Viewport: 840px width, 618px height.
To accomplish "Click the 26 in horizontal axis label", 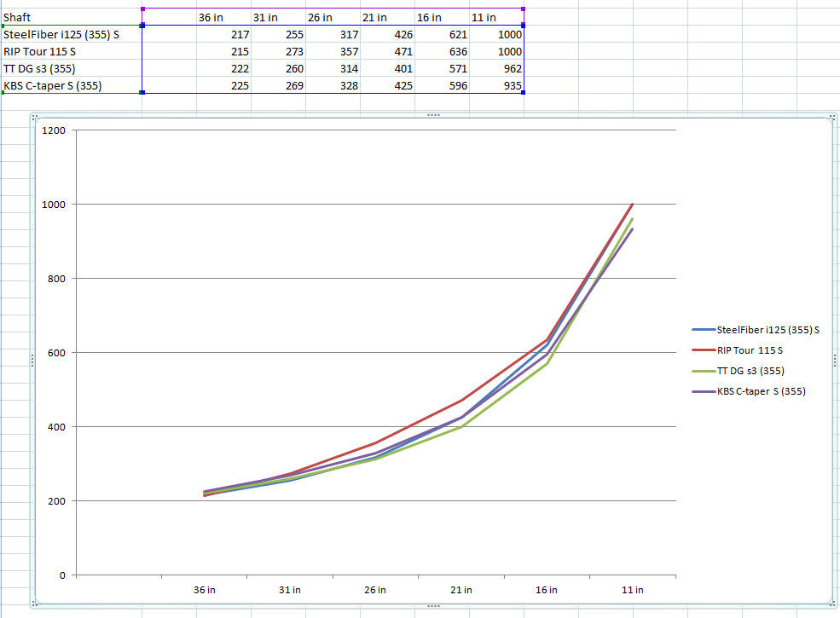I will pos(375,590).
